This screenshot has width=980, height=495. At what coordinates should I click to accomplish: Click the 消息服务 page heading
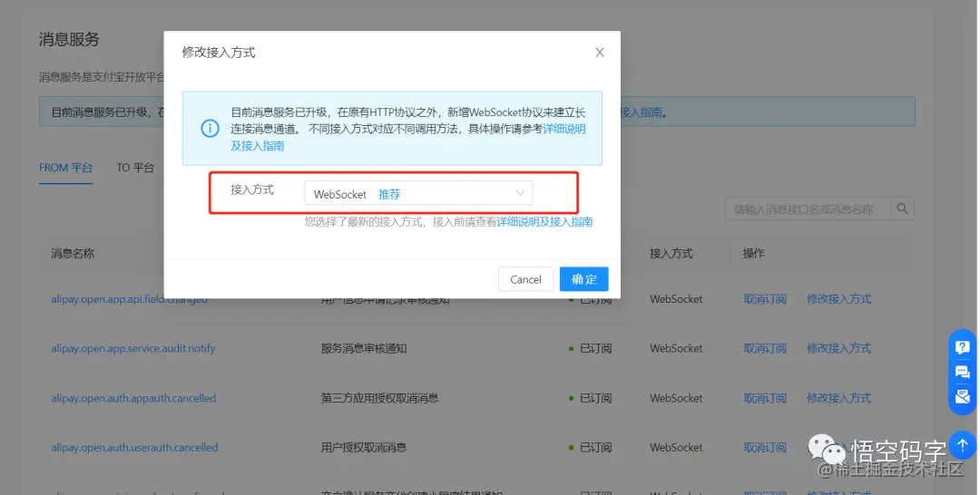tap(69, 39)
